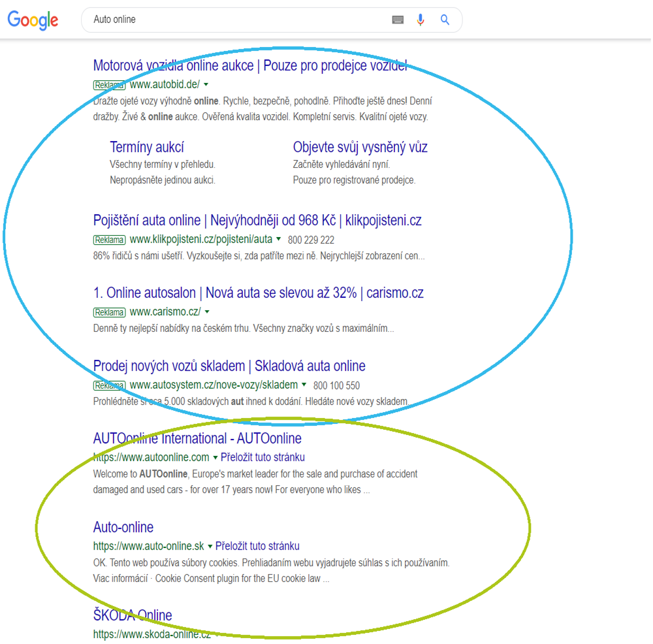Open '1. Online autosalon' carismo.cz result
653x644 pixels.
258,293
